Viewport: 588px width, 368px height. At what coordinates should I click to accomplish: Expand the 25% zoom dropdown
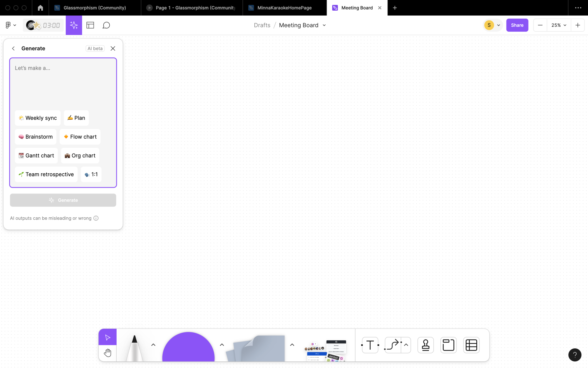tap(558, 25)
